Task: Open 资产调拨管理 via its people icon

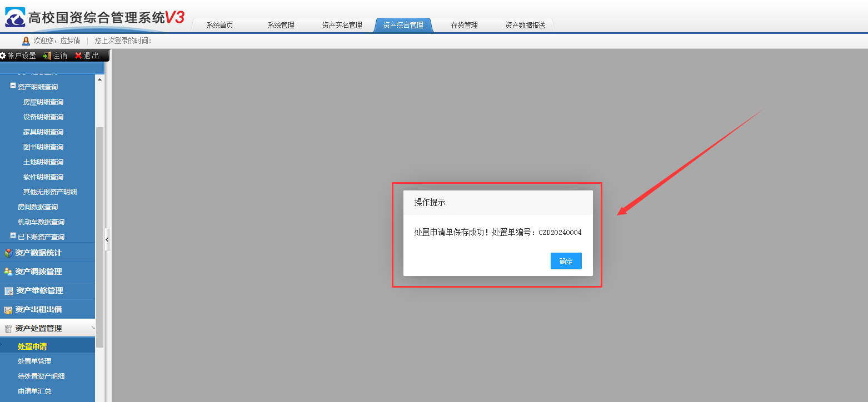Action: click(8, 272)
